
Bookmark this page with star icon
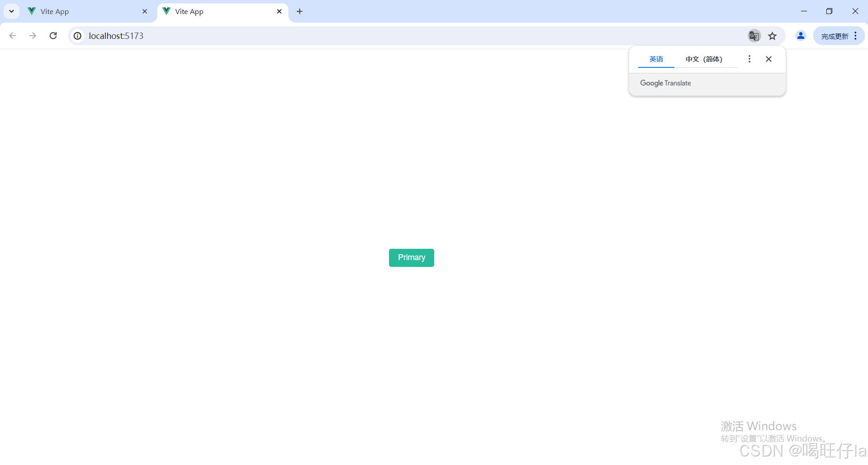tap(773, 36)
